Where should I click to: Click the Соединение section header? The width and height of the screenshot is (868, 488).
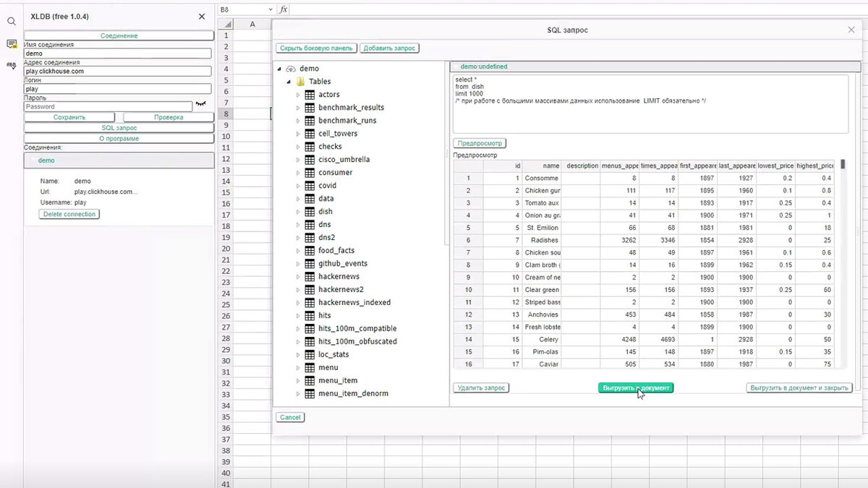coord(119,35)
